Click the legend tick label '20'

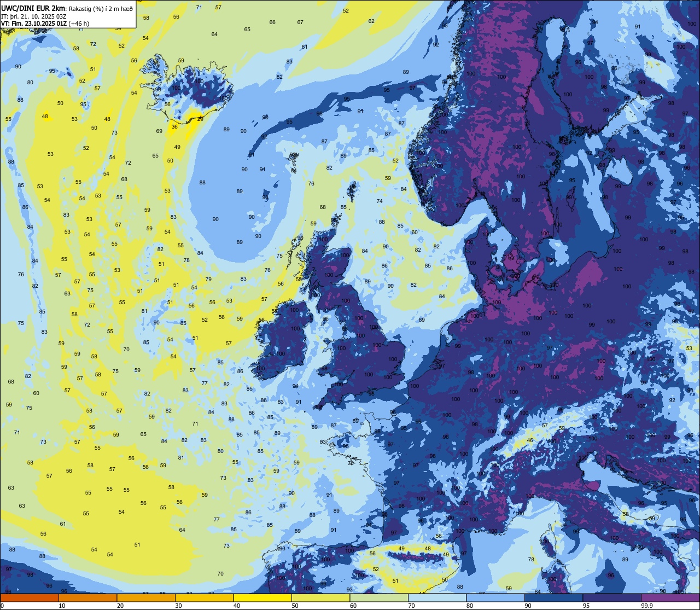click(120, 606)
